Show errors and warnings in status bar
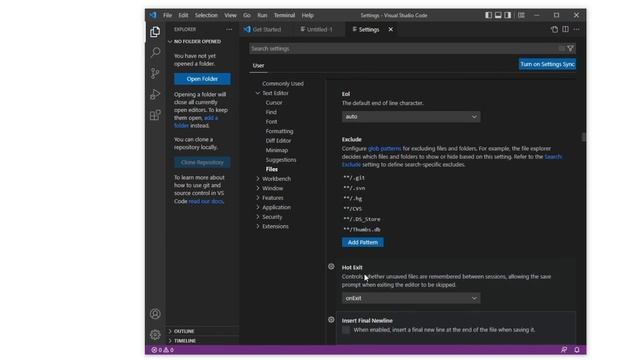 click(x=162, y=350)
